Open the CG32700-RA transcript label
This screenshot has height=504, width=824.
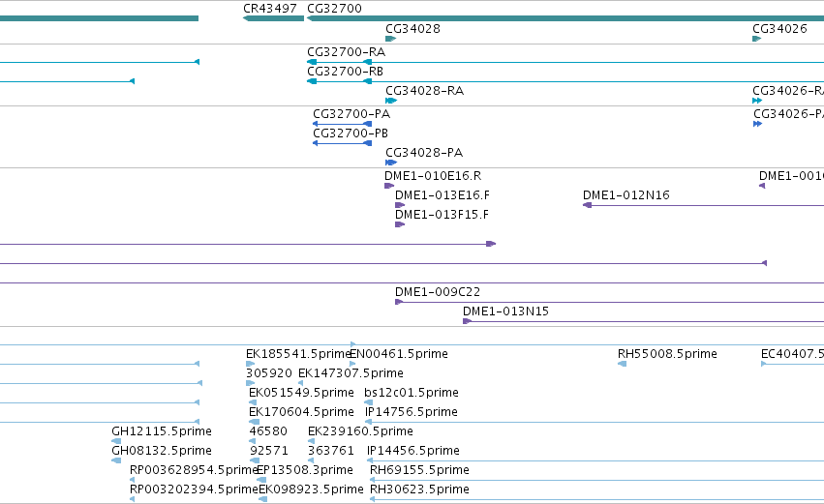[x=347, y=52]
